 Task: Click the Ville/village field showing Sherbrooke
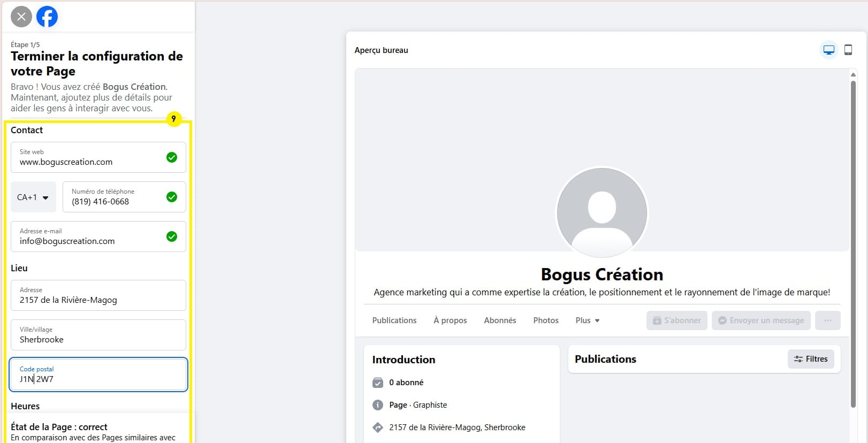pos(98,335)
